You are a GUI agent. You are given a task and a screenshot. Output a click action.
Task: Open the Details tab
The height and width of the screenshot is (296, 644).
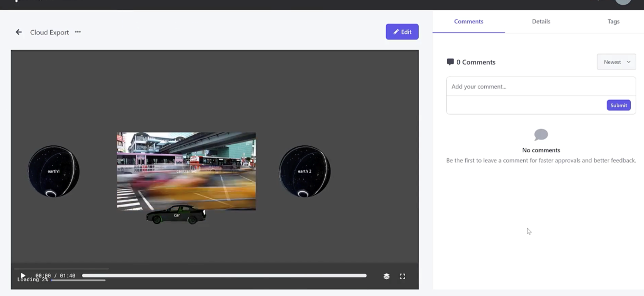click(541, 21)
